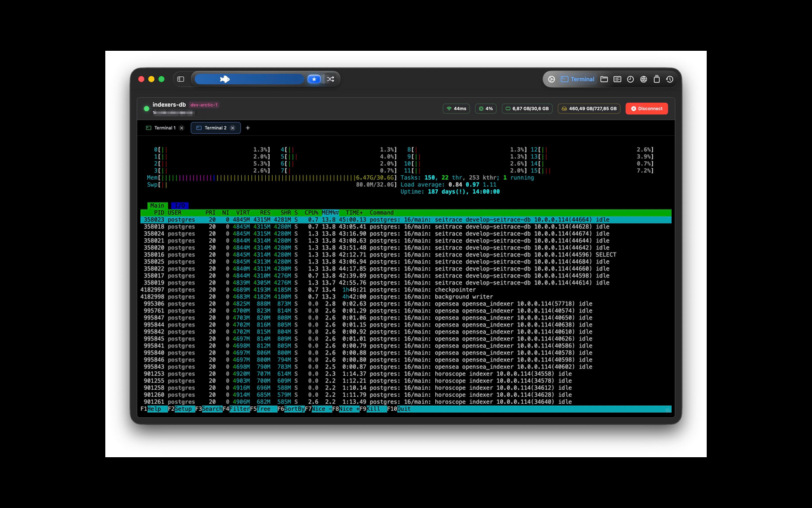Sort by the RES column header
Viewport: 812px width, 508px height.
265,213
